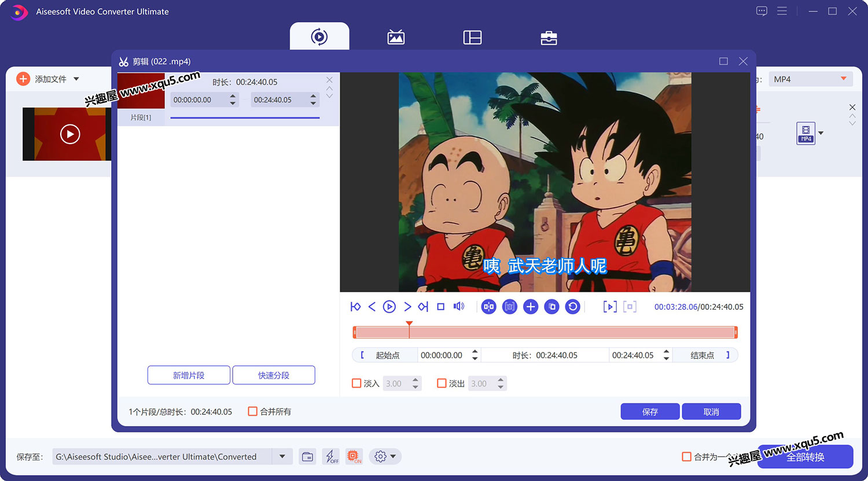The height and width of the screenshot is (481, 868).
Task: Click the add segment plus icon
Action: (x=531, y=307)
